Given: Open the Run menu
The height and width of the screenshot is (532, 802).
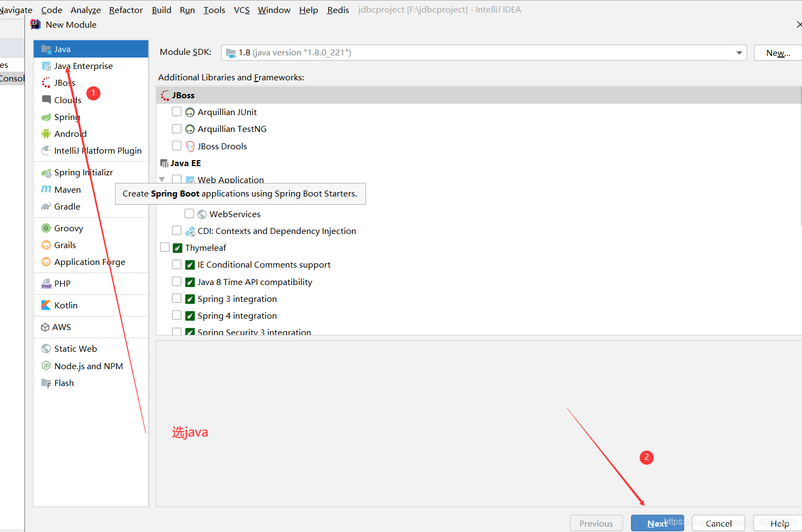Looking at the screenshot, I should pyautogui.click(x=187, y=10).
